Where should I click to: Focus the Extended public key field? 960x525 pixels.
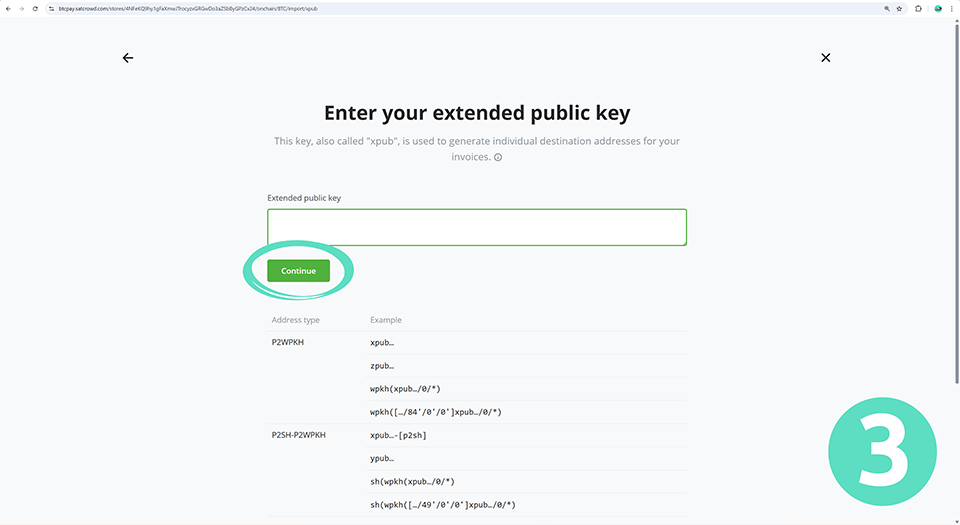(476, 227)
